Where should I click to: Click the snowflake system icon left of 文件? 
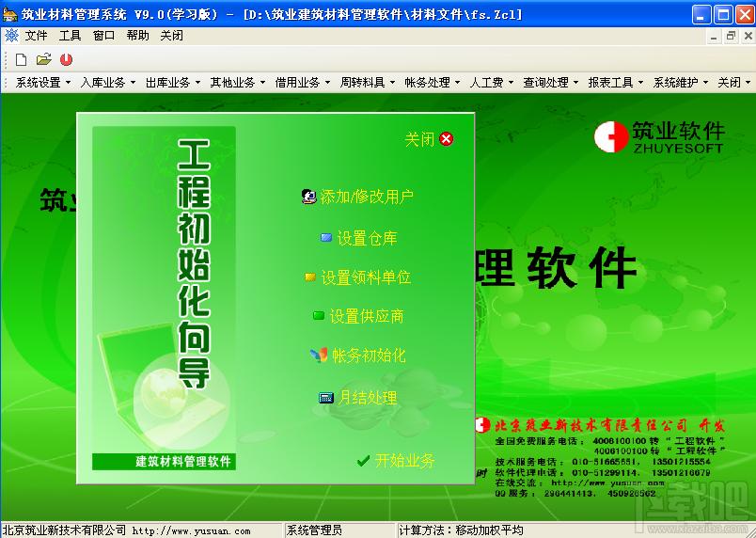(x=11, y=35)
